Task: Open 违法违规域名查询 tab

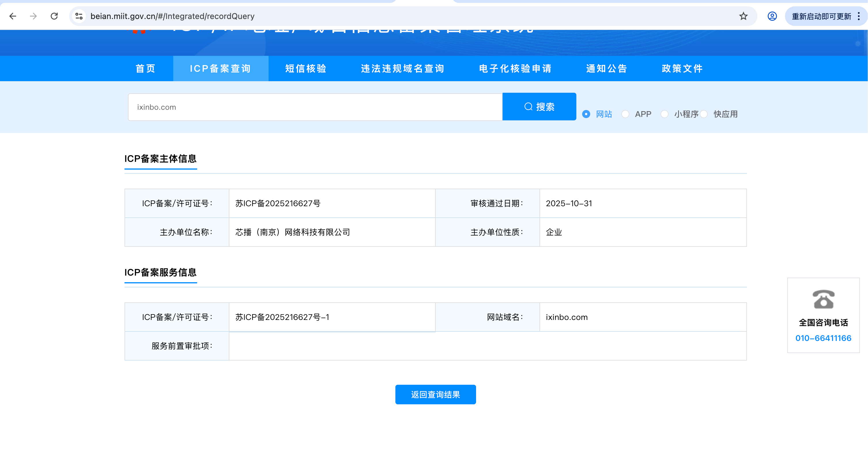Action: tap(402, 69)
